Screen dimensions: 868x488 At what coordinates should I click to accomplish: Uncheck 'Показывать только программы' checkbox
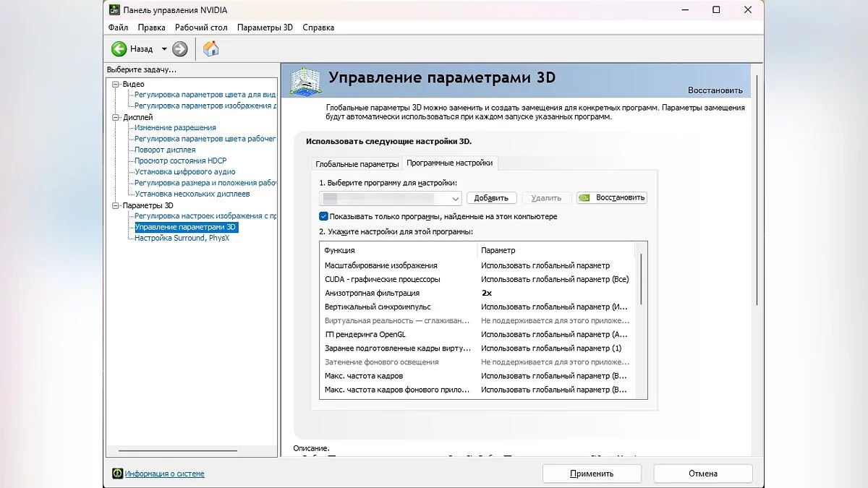point(323,216)
